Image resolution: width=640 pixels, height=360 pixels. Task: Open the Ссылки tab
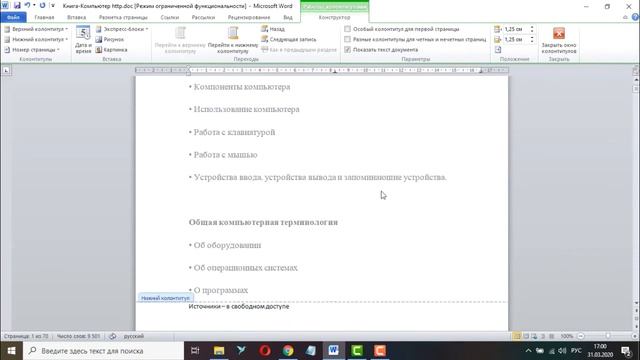[x=170, y=17]
